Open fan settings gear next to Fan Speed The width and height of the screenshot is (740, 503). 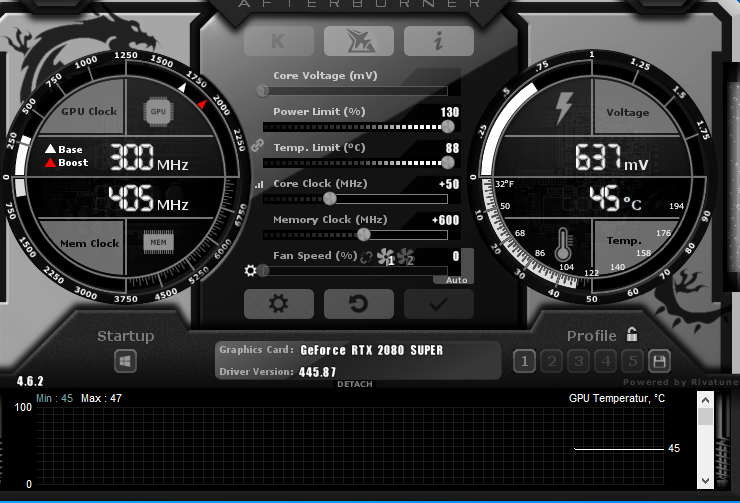[x=251, y=270]
